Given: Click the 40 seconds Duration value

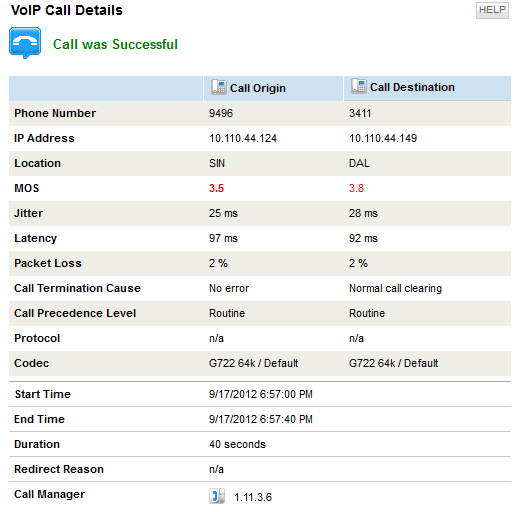Looking at the screenshot, I should [237, 444].
